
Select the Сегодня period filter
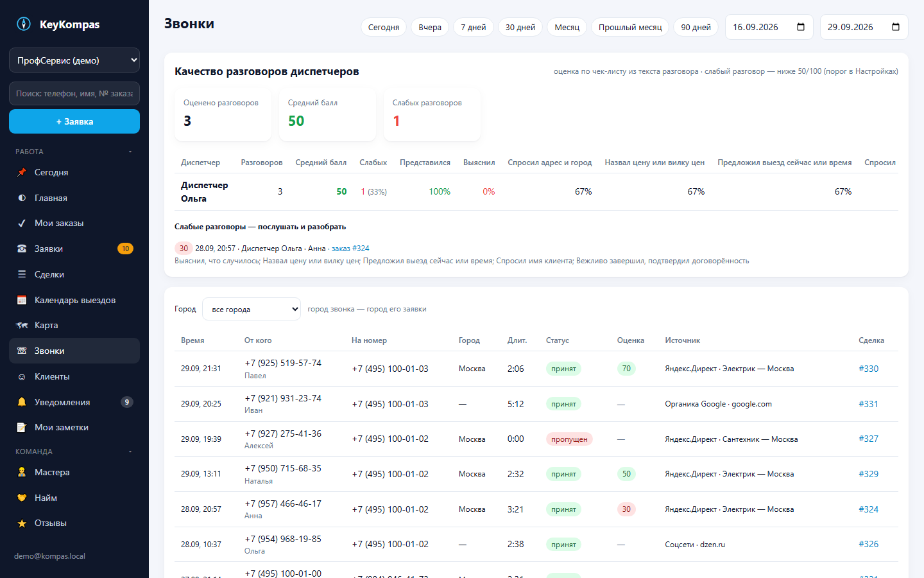384,27
